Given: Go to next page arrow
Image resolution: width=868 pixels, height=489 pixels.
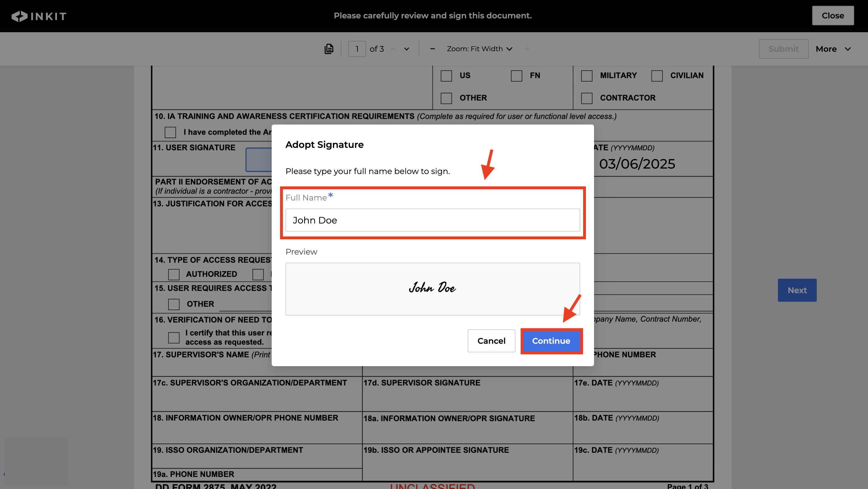Looking at the screenshot, I should [x=407, y=49].
